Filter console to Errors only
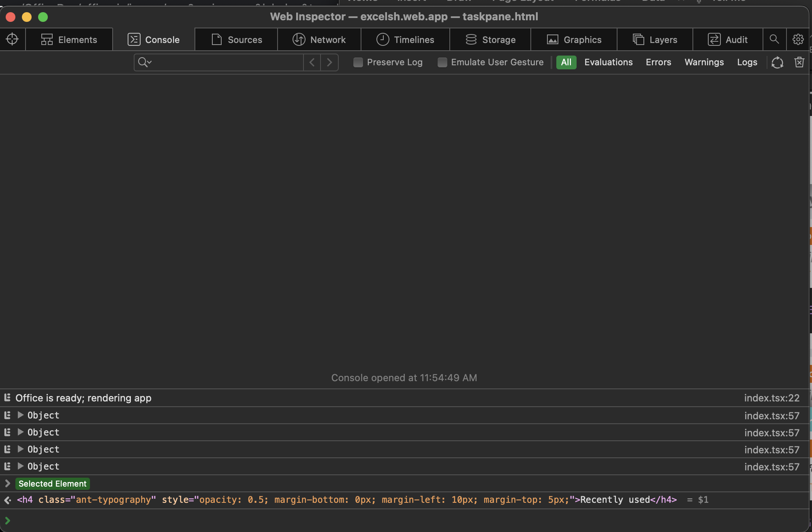The image size is (812, 532). tap(658, 62)
